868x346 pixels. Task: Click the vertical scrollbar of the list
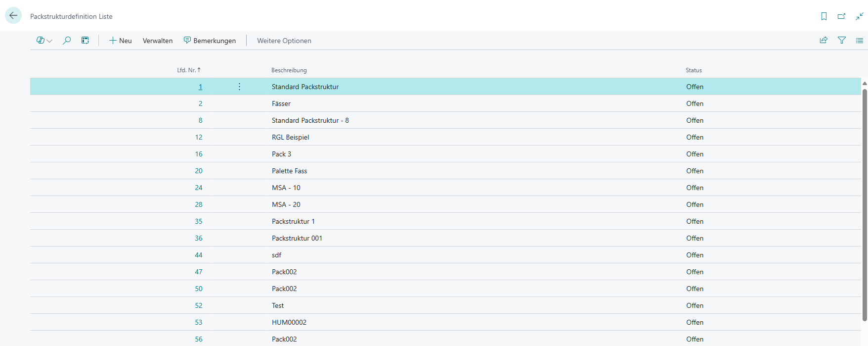coord(865,204)
